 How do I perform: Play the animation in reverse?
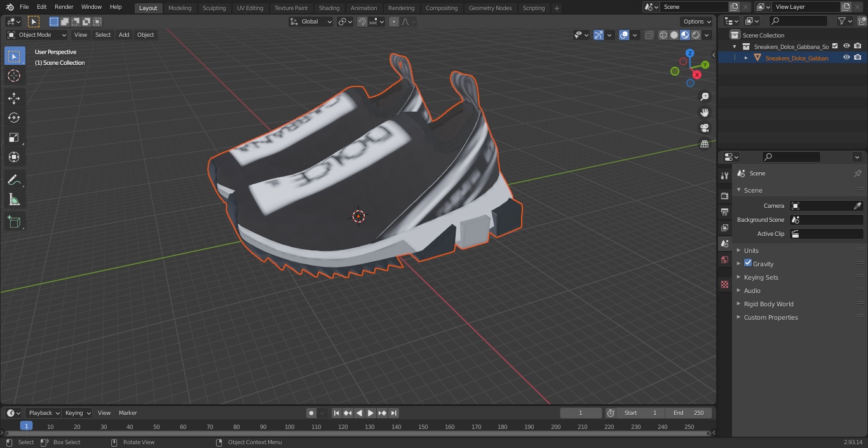coord(359,413)
